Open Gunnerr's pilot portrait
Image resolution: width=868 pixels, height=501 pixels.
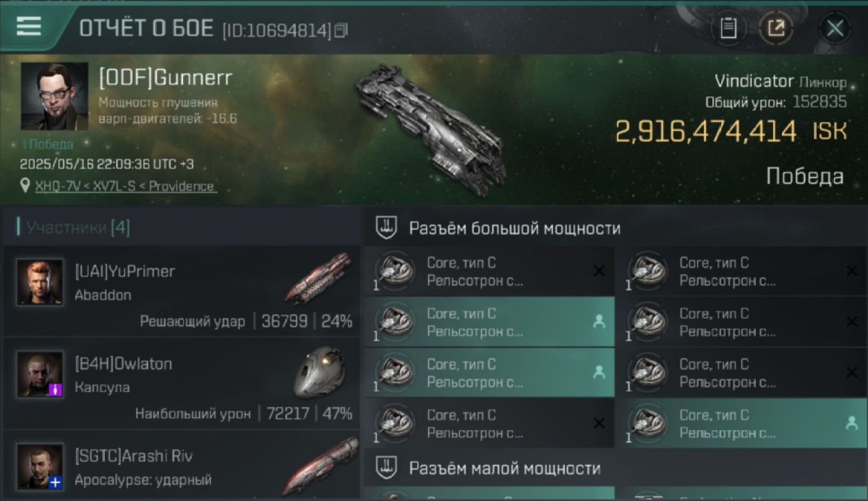click(x=54, y=96)
